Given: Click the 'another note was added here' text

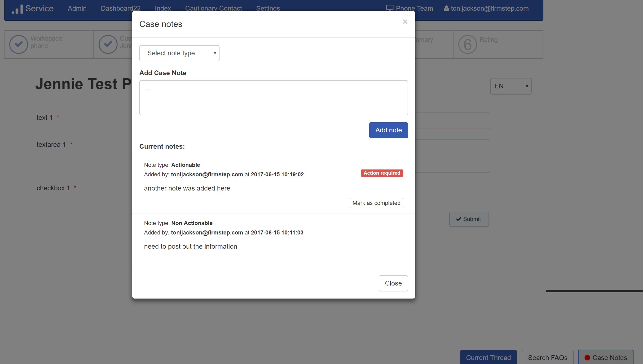Looking at the screenshot, I should (x=187, y=188).
